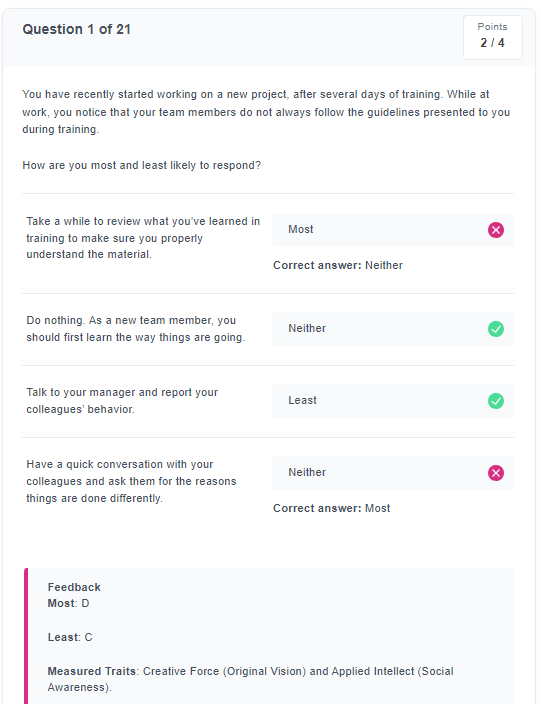Viewport: 541px width, 704px height.
Task: Click 'Correct answer: Neither' label
Action: 338,265
